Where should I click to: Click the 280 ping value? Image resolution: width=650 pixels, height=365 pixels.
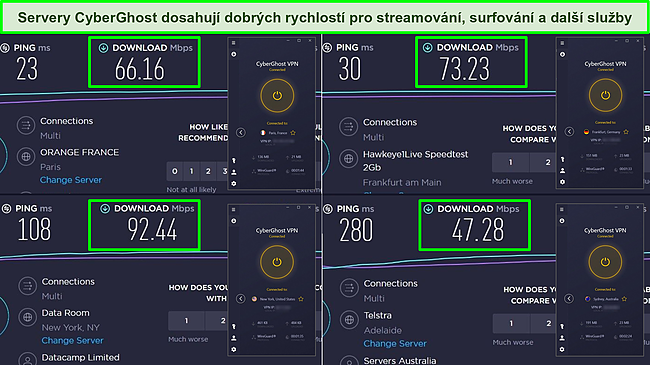click(x=356, y=230)
